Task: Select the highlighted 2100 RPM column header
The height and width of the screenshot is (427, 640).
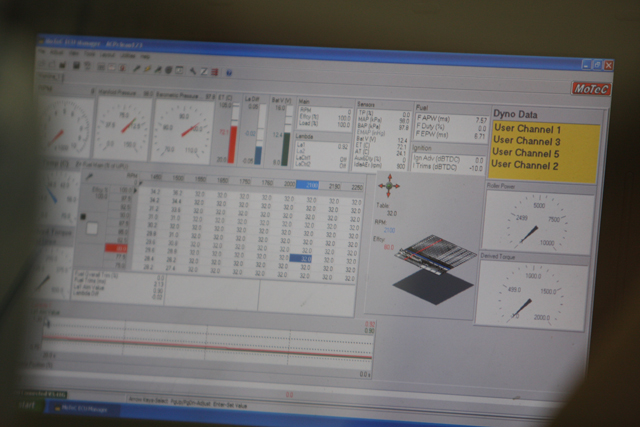Action: click(307, 185)
